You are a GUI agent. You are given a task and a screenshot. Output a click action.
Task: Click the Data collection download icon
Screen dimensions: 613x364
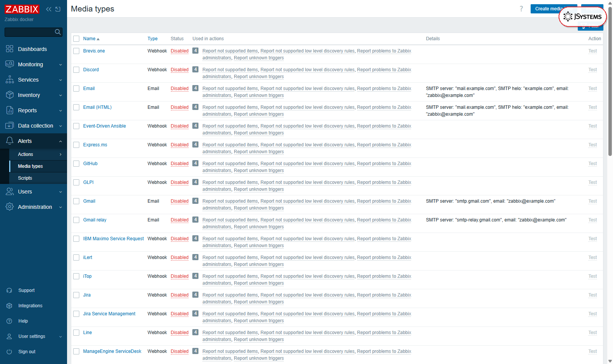pos(10,126)
